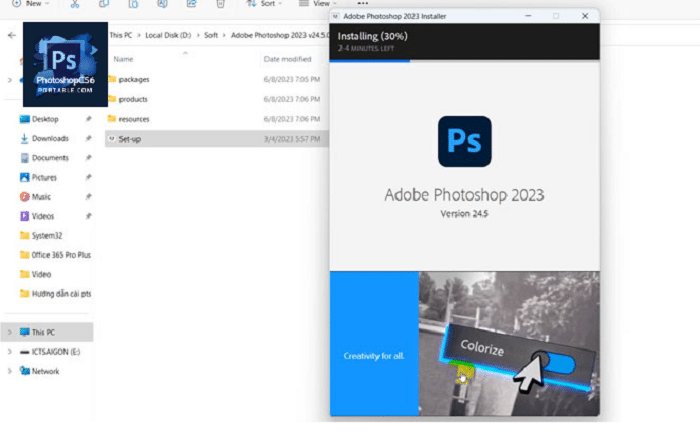Open Downloads in the sidebar

[x=50, y=138]
